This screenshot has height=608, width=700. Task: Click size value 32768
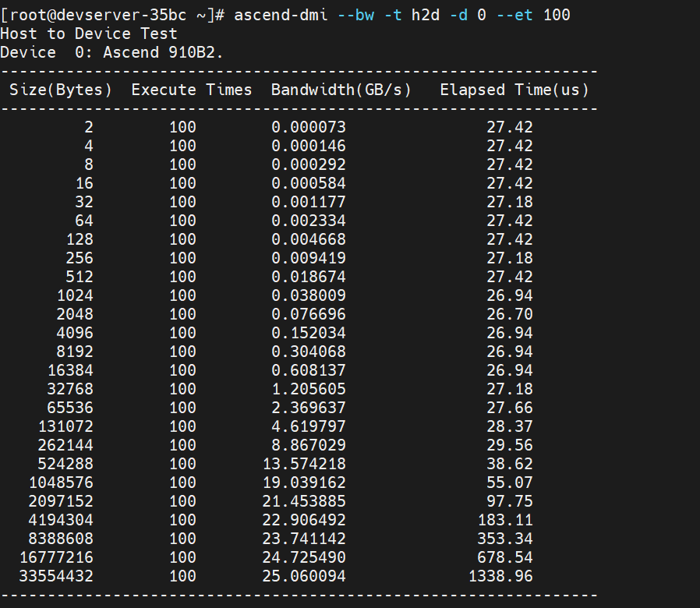point(70,389)
